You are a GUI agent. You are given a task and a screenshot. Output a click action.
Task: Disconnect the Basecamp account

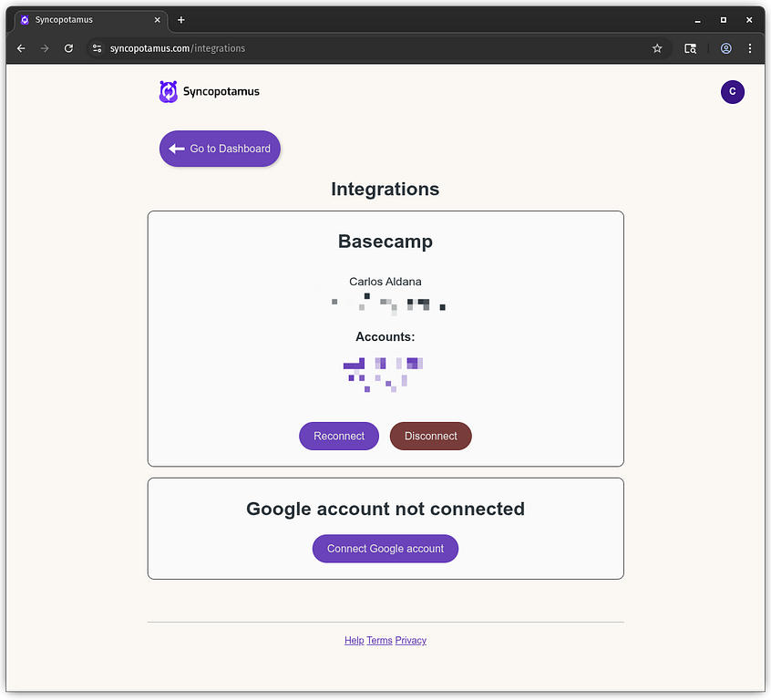(x=431, y=436)
